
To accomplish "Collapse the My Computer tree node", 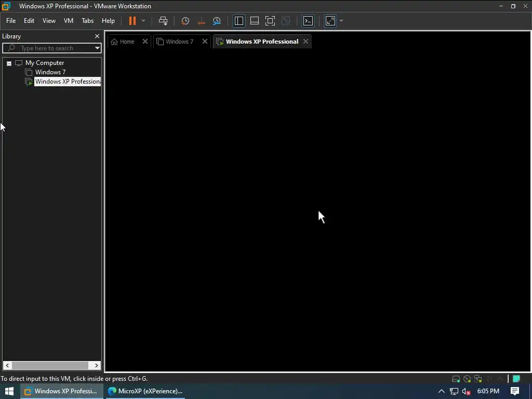I will point(9,63).
